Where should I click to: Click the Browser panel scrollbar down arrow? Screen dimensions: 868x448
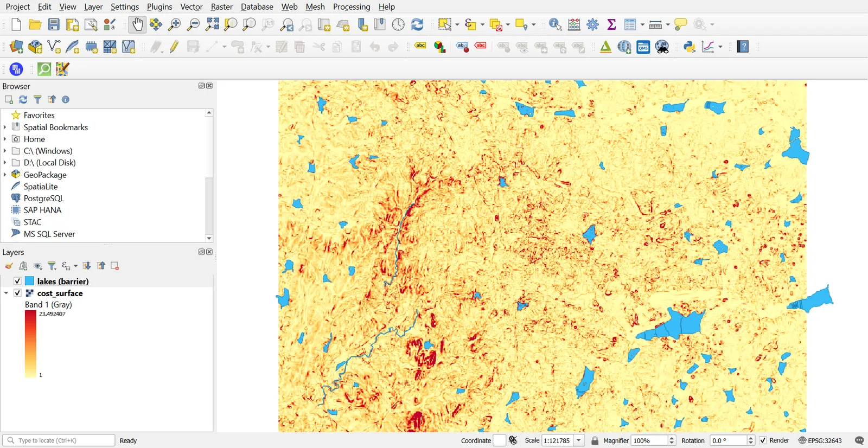209,238
